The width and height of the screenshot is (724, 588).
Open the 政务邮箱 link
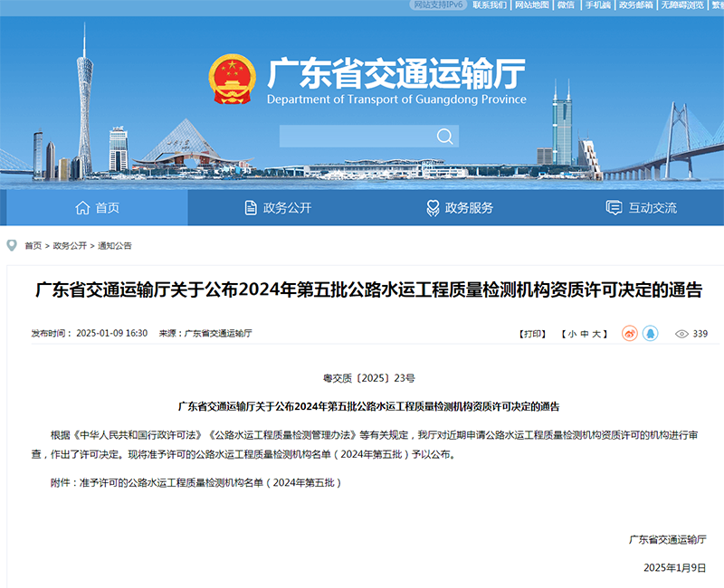point(636,5)
